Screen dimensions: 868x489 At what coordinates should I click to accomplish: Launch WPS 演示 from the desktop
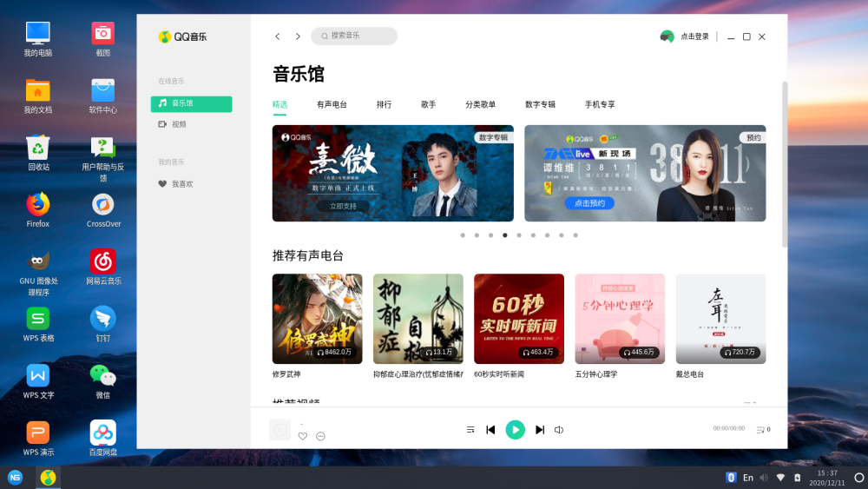37,438
